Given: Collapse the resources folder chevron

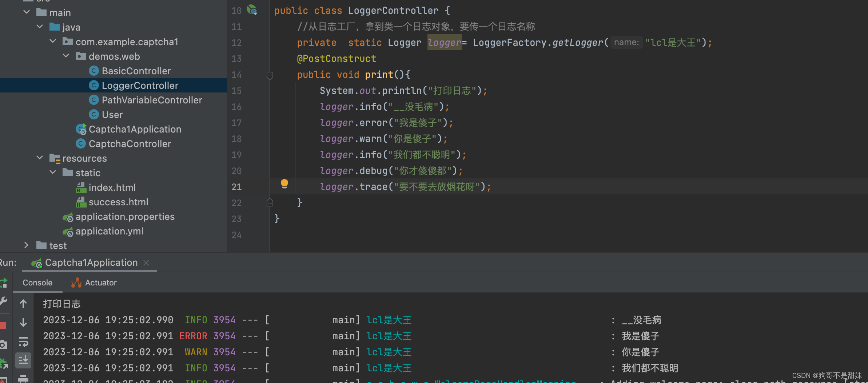Looking at the screenshot, I should click(x=40, y=158).
